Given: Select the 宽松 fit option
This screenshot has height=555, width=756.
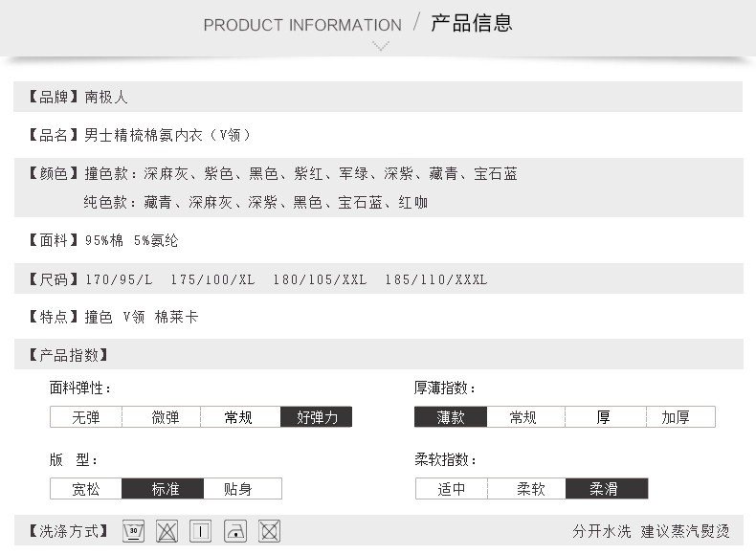Looking at the screenshot, I should [86, 489].
